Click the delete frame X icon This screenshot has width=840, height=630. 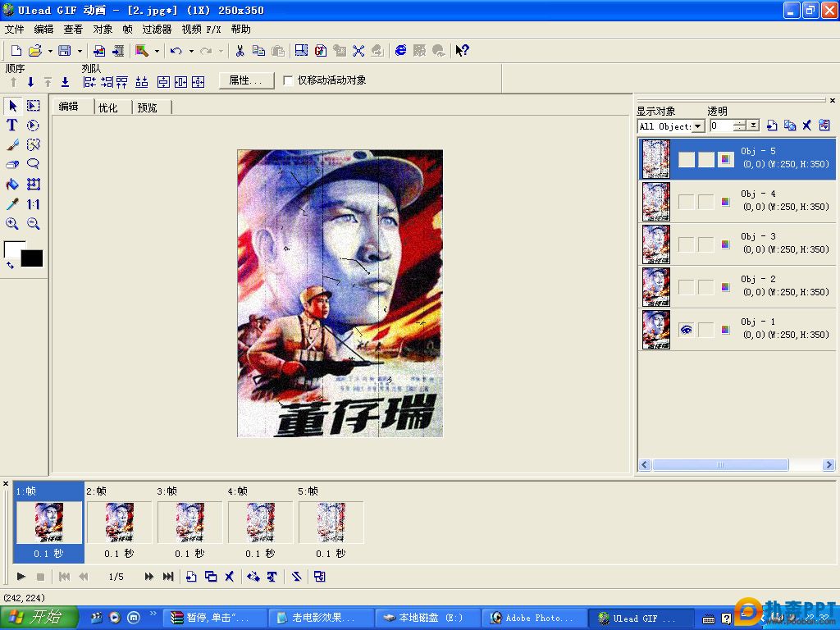230,577
